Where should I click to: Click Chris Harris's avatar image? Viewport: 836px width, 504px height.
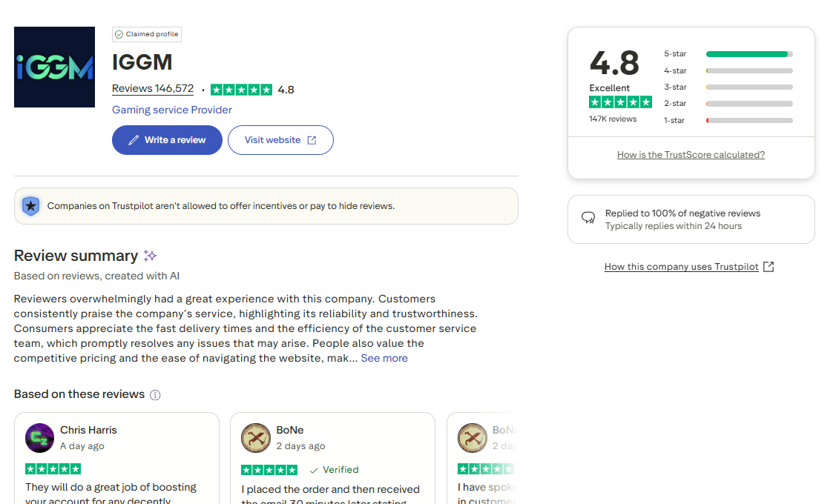point(39,438)
